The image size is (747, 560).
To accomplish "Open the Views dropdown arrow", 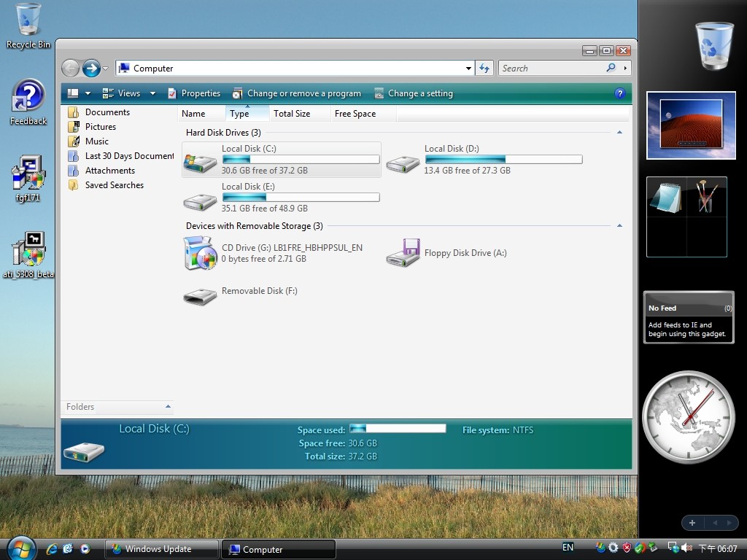I will click(152, 93).
